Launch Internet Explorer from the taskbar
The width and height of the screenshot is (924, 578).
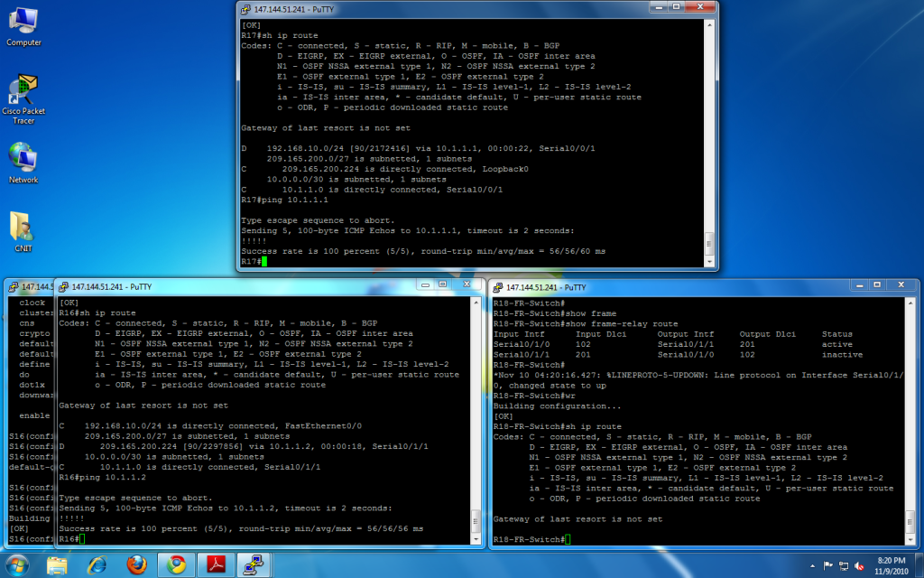click(97, 564)
